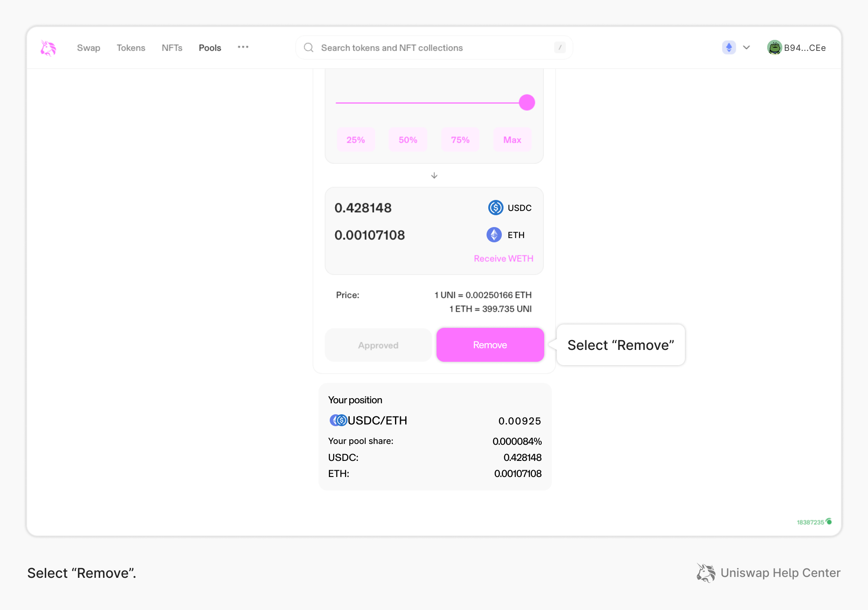The width and height of the screenshot is (868, 610).
Task: Toggle Receive WETH option
Action: (503, 258)
